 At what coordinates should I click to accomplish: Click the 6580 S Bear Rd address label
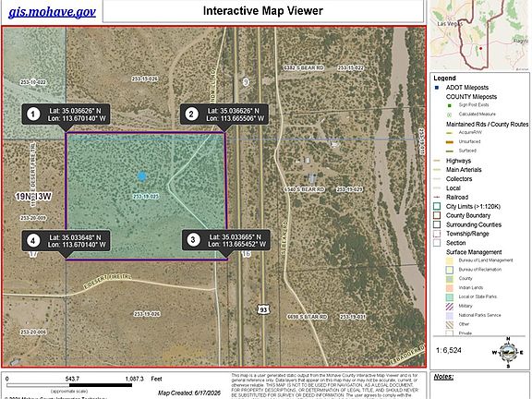click(305, 189)
